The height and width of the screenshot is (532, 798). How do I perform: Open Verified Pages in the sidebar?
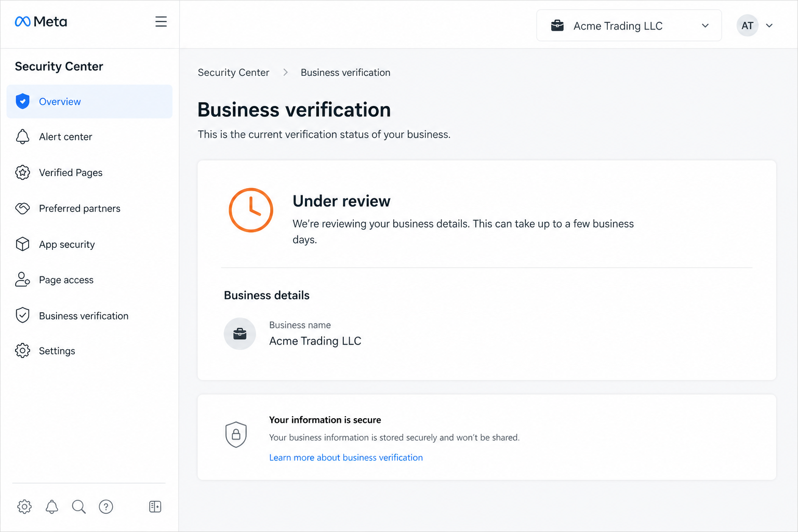tap(89, 172)
